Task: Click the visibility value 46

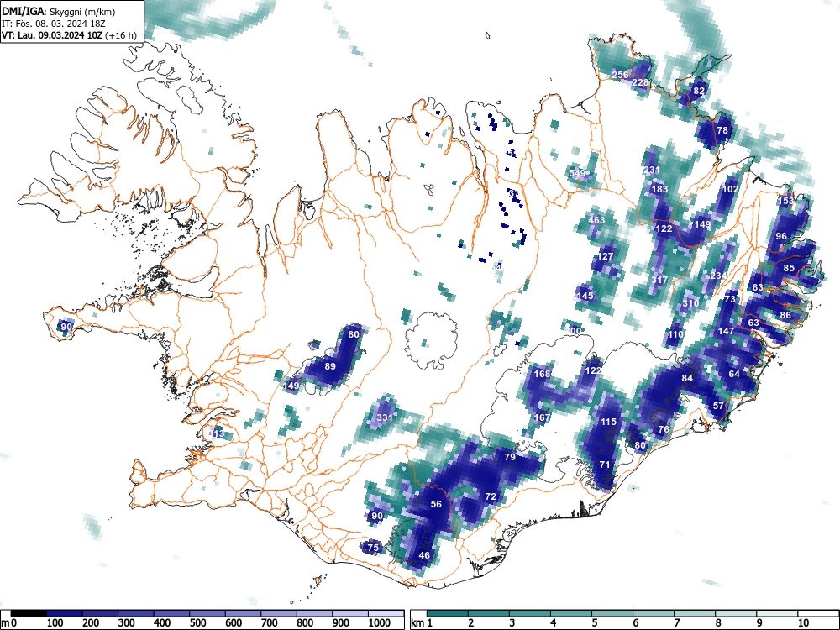Action: click(x=424, y=555)
